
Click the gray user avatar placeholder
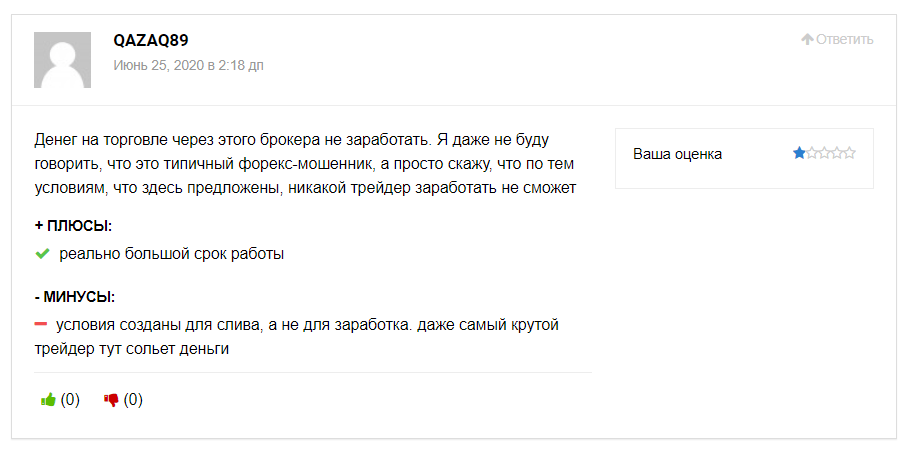[x=69, y=59]
